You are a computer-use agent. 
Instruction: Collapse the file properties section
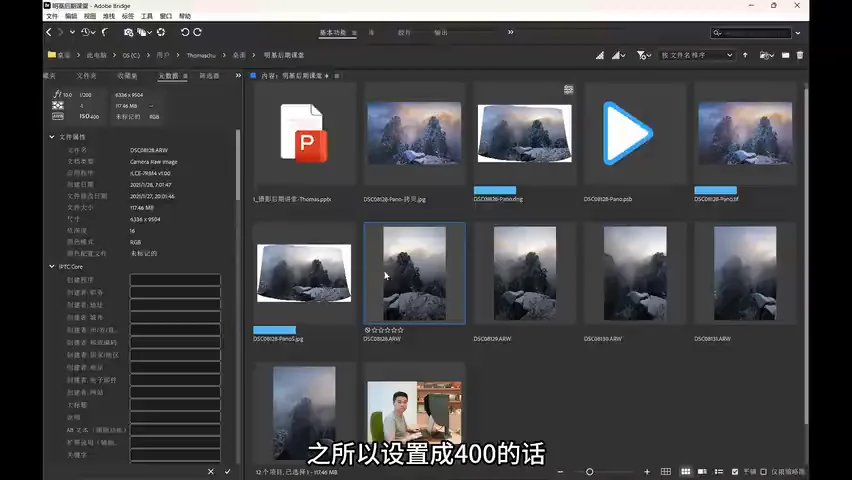point(52,137)
